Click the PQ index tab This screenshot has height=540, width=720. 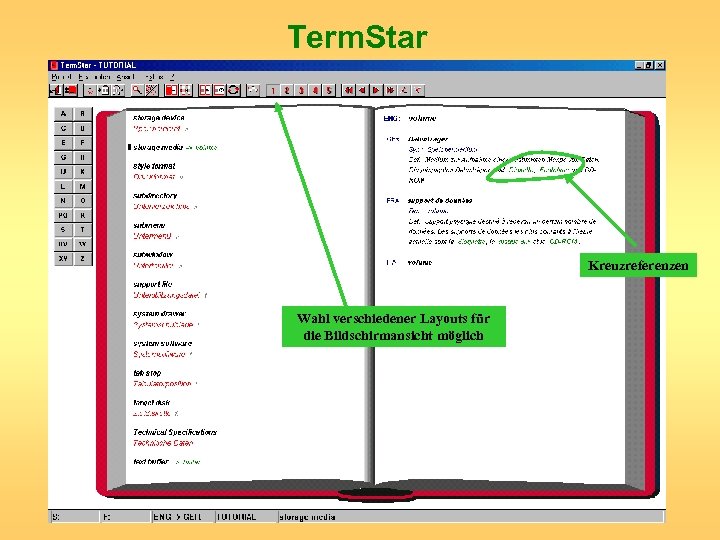[x=63, y=215]
